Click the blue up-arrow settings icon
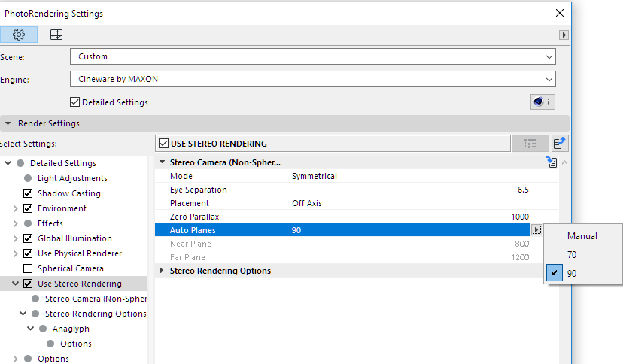Image resolution: width=623 pixels, height=364 pixels. 560,144
